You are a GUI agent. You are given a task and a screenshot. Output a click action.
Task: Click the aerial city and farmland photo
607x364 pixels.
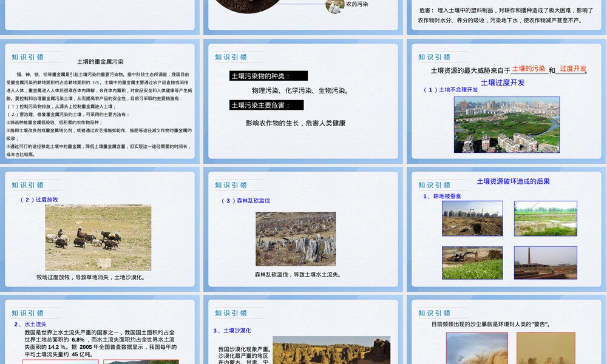click(x=507, y=124)
